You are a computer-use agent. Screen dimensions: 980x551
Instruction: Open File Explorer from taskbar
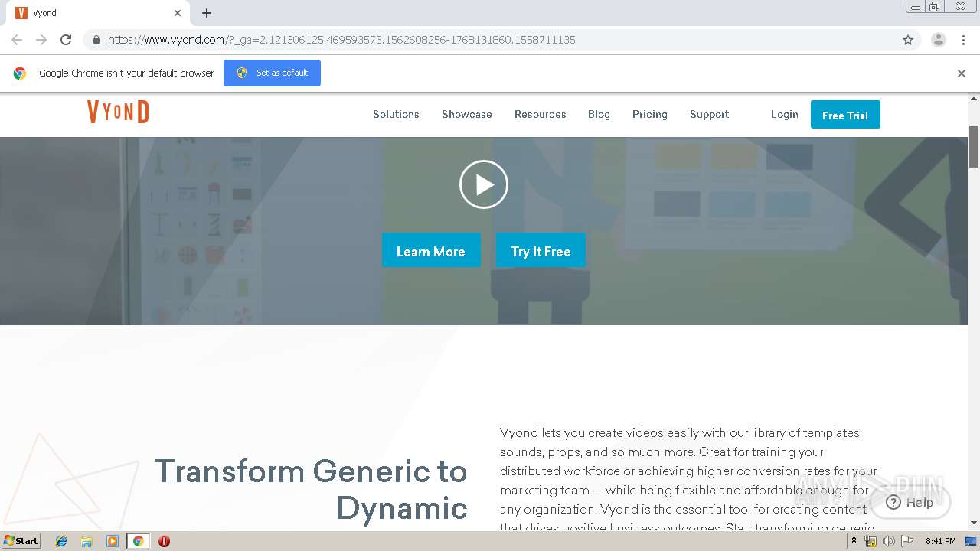[x=87, y=541]
